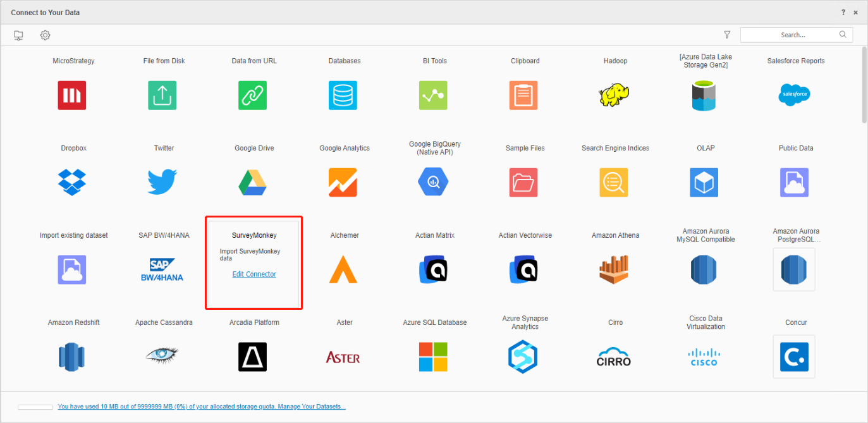This screenshot has width=868, height=423.
Task: Open the Dropbox connector icon
Action: point(71,182)
